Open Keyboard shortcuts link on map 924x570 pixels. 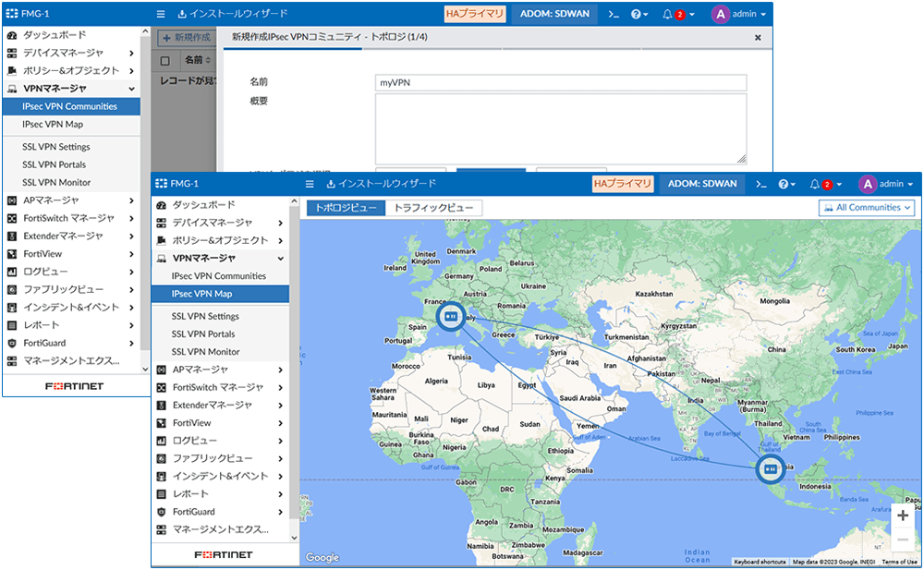760,563
